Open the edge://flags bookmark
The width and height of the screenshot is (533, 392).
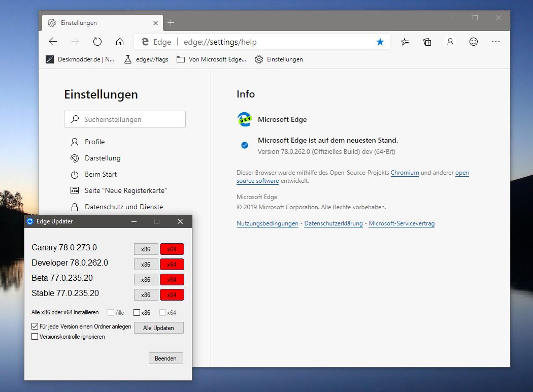(146, 59)
